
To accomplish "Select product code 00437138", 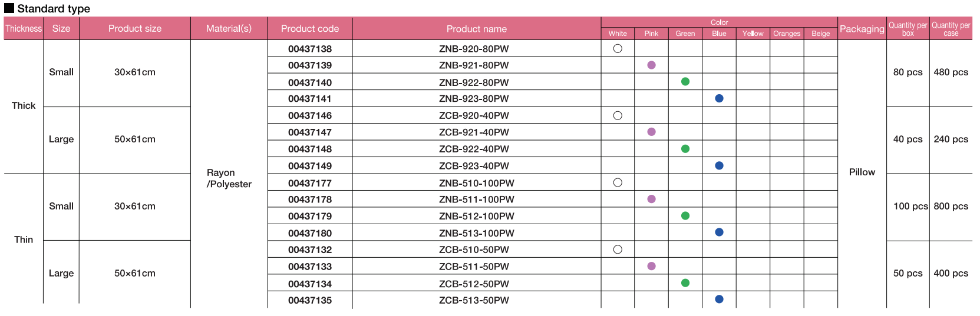I will (x=310, y=49).
